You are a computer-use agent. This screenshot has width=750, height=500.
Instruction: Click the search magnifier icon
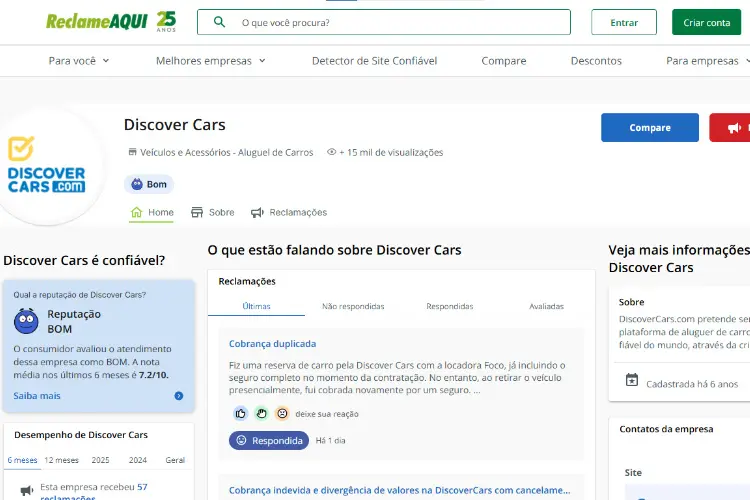click(220, 22)
